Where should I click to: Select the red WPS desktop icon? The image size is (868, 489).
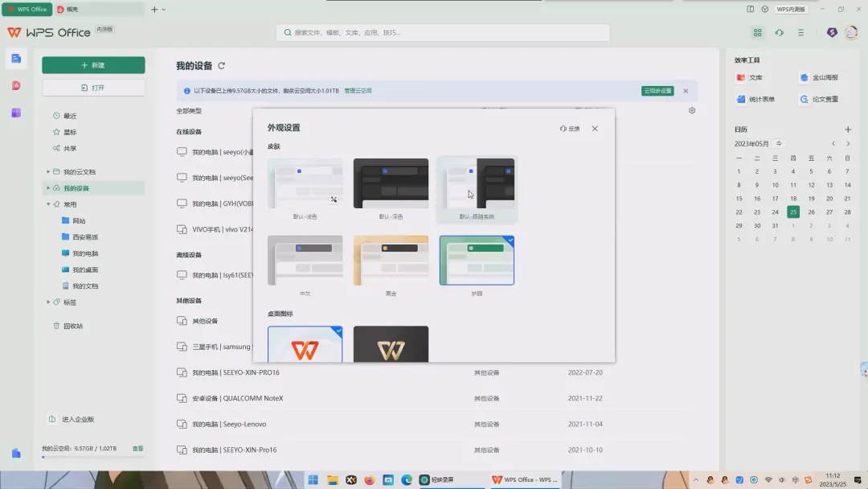(305, 344)
